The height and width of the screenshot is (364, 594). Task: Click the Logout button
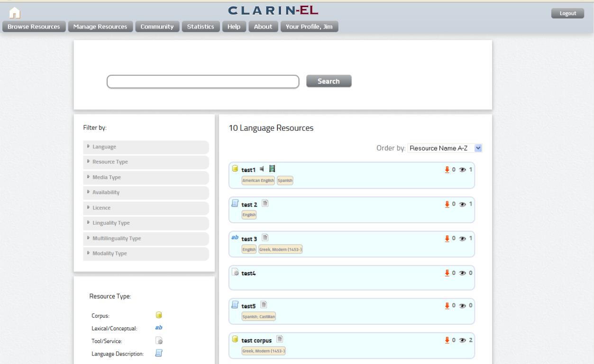568,13
